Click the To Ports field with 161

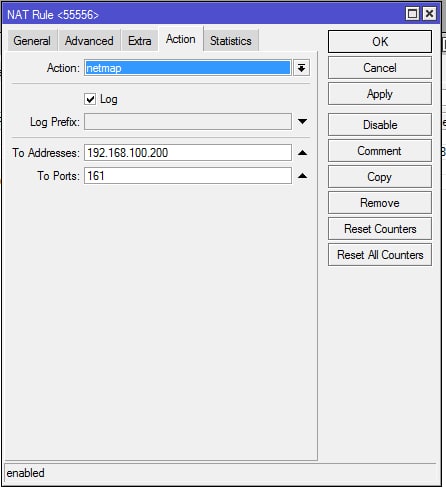[x=188, y=176]
